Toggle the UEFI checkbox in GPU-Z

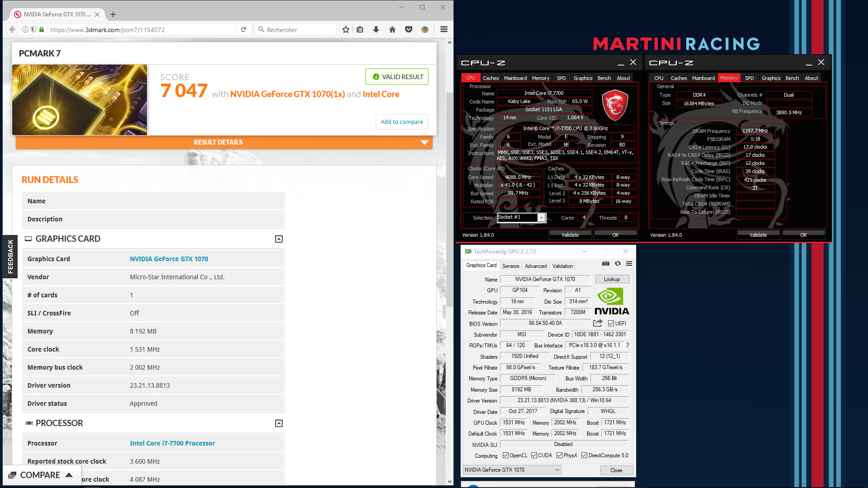[x=611, y=324]
